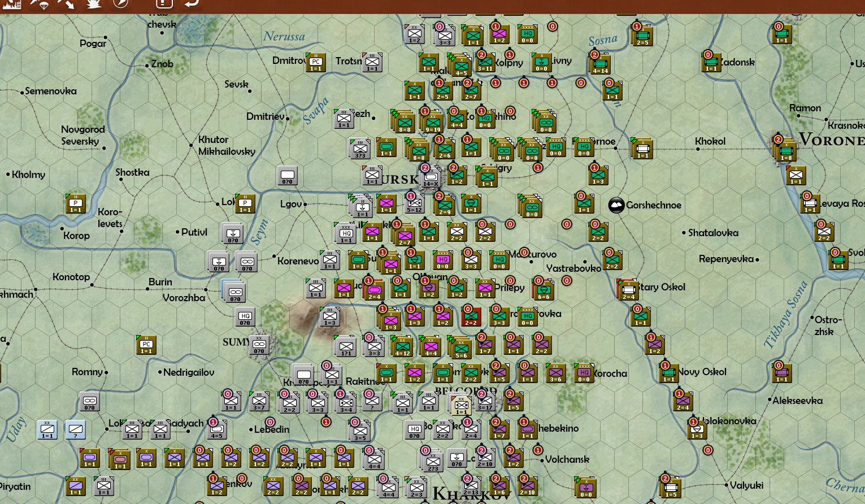865x504 pixels.
Task: Click the 1=5 unit near Valyuki
Action: pos(671,488)
